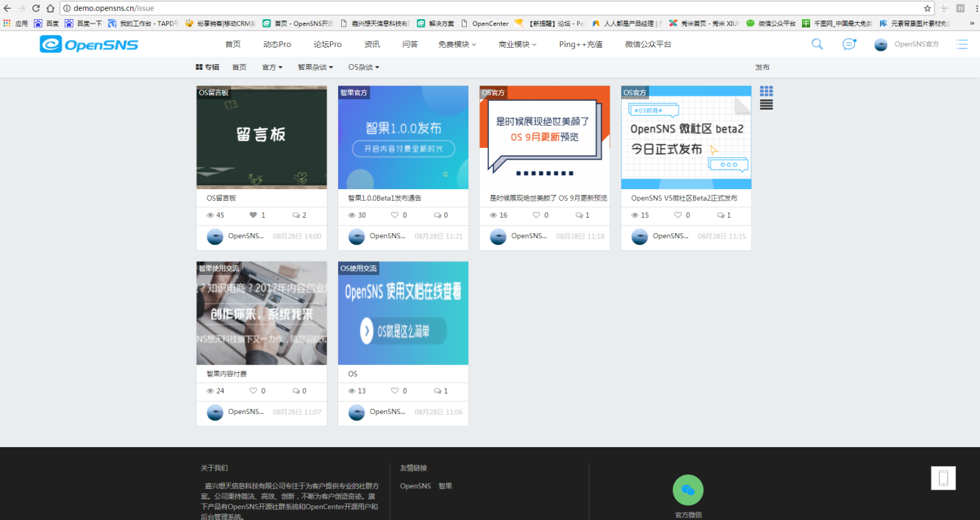The height and width of the screenshot is (520, 980).
Task: Click comment icon on OS留言板 card
Action: tap(296, 216)
